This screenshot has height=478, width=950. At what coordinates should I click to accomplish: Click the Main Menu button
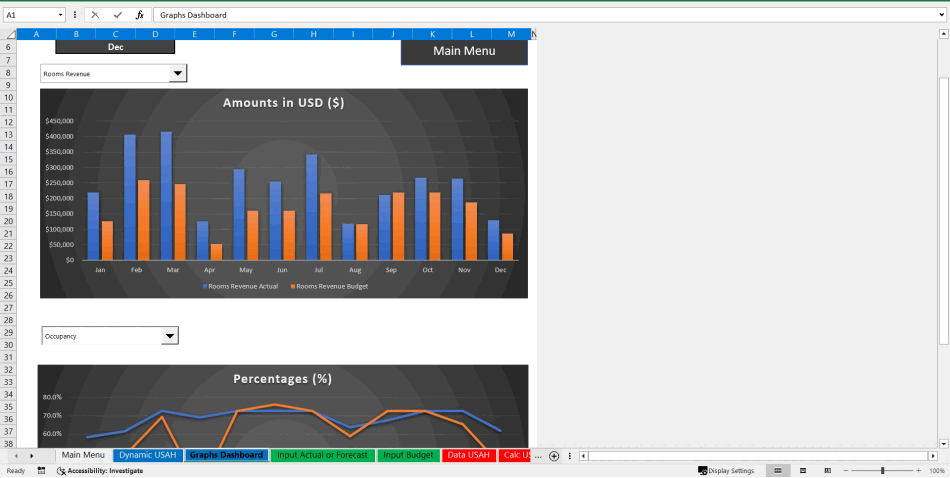coord(464,51)
